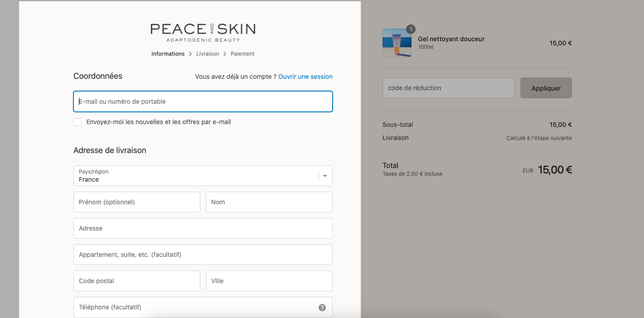Click the Envoyez-moi les nouvelles checkbox label
Viewport: 644px width, 318px height.
click(x=159, y=122)
